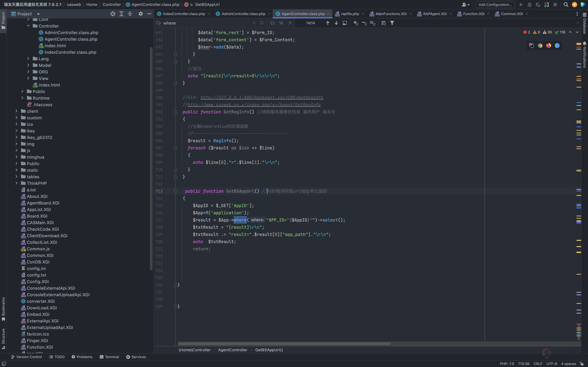
Task: Click the 'where' search input field
Action: [x=207, y=23]
